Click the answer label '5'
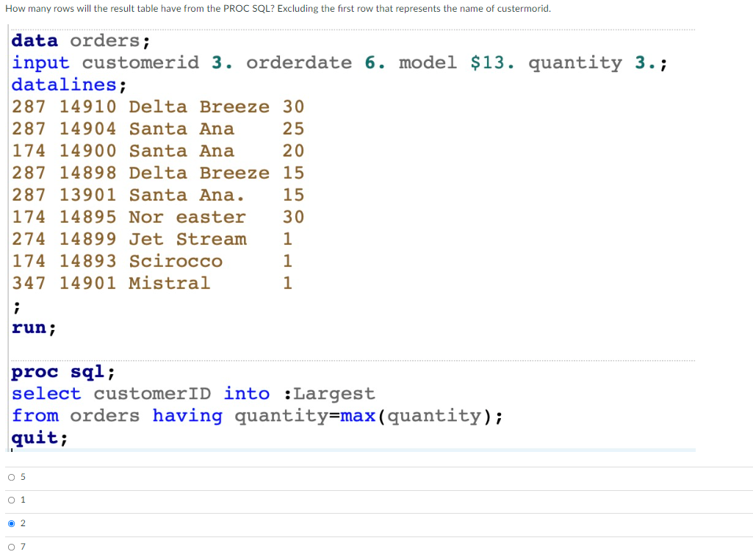The width and height of the screenshot is (753, 560). click(x=23, y=478)
